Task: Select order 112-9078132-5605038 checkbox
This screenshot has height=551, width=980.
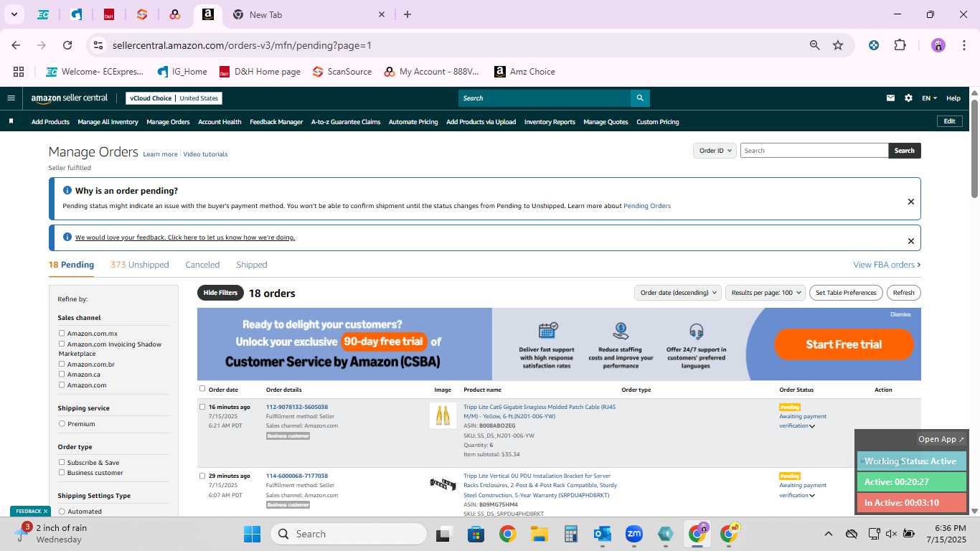Action: [x=202, y=407]
